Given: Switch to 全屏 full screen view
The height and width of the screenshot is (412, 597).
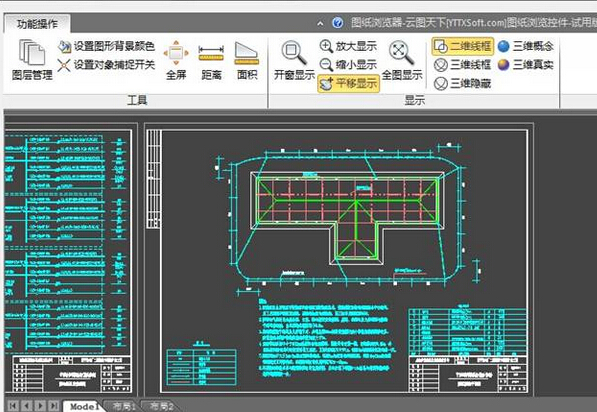Looking at the screenshot, I should [176, 60].
